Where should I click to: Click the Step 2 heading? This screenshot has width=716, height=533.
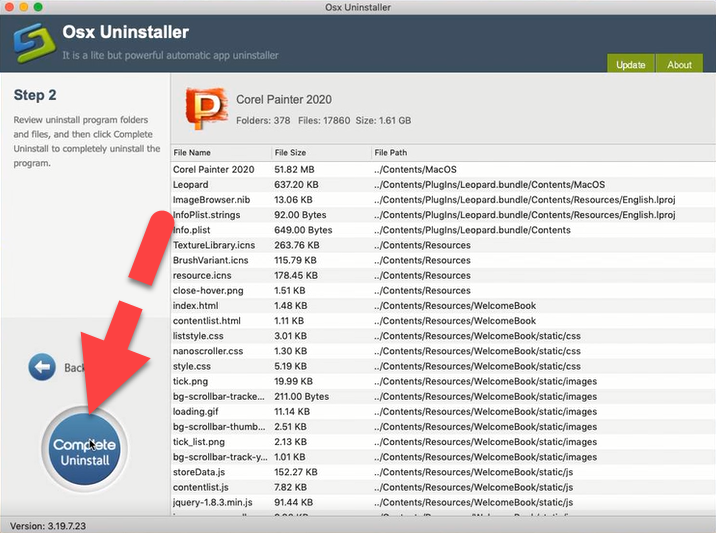[35, 95]
